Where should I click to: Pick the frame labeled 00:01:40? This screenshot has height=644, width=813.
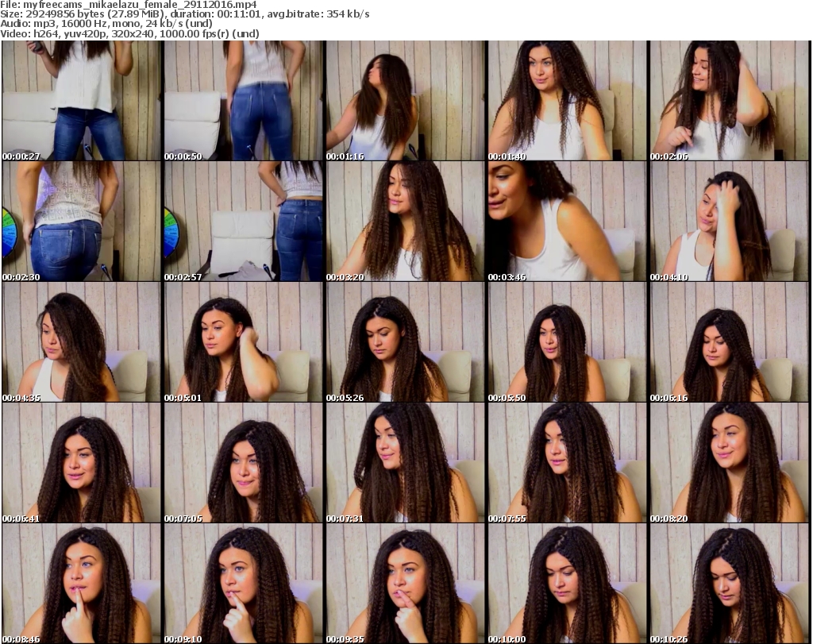coord(567,101)
